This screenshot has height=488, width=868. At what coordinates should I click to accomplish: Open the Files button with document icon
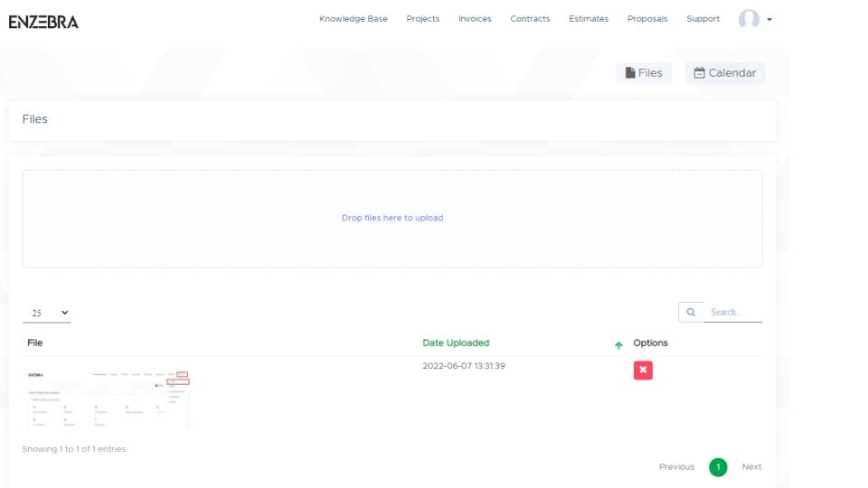(x=644, y=73)
